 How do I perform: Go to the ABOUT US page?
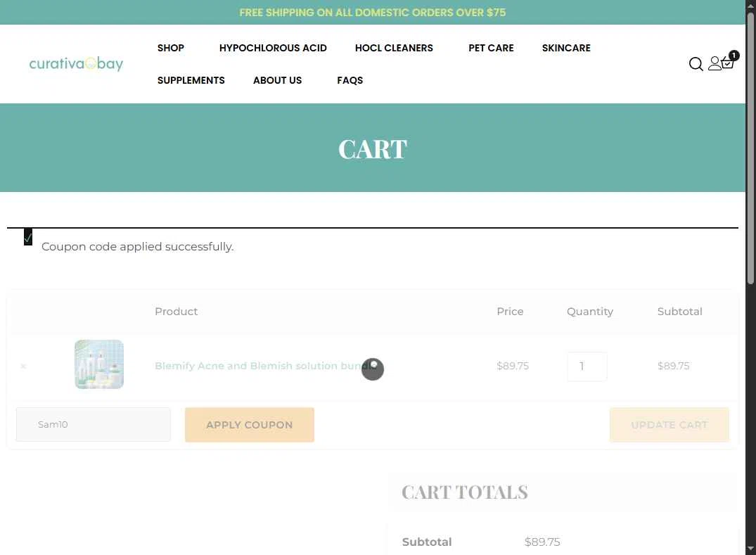[277, 80]
